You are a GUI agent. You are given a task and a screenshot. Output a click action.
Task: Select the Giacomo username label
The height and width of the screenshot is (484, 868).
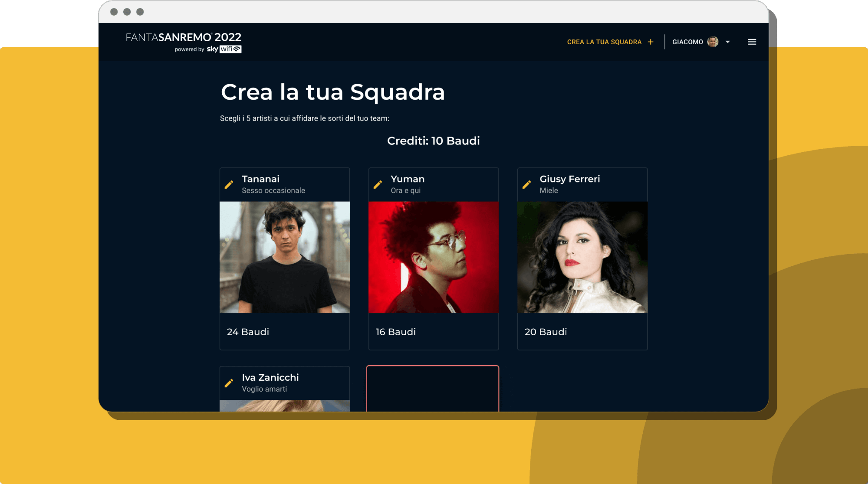click(x=687, y=42)
